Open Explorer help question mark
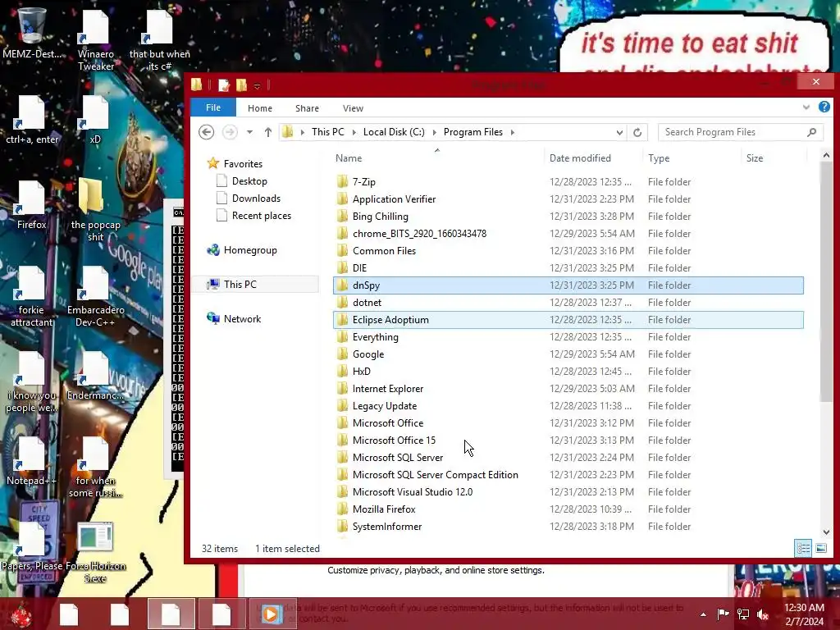The height and width of the screenshot is (630, 840). 824,107
